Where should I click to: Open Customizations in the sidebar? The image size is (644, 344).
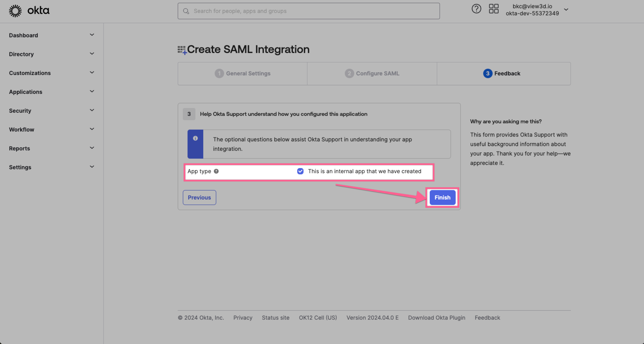pos(30,73)
